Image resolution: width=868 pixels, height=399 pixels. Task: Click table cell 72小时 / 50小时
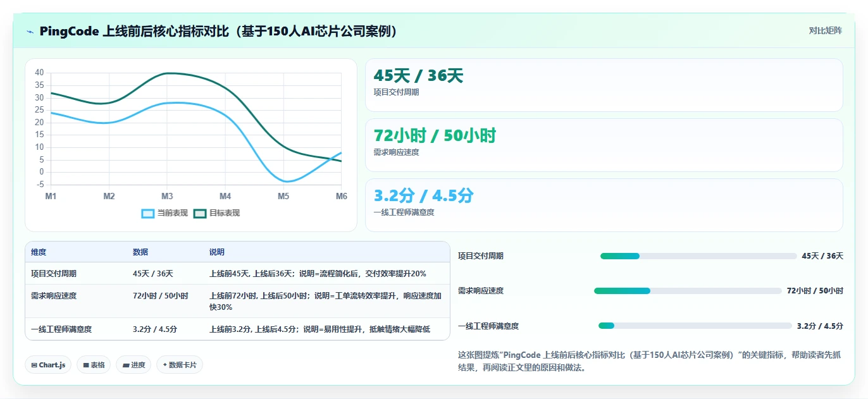(161, 296)
